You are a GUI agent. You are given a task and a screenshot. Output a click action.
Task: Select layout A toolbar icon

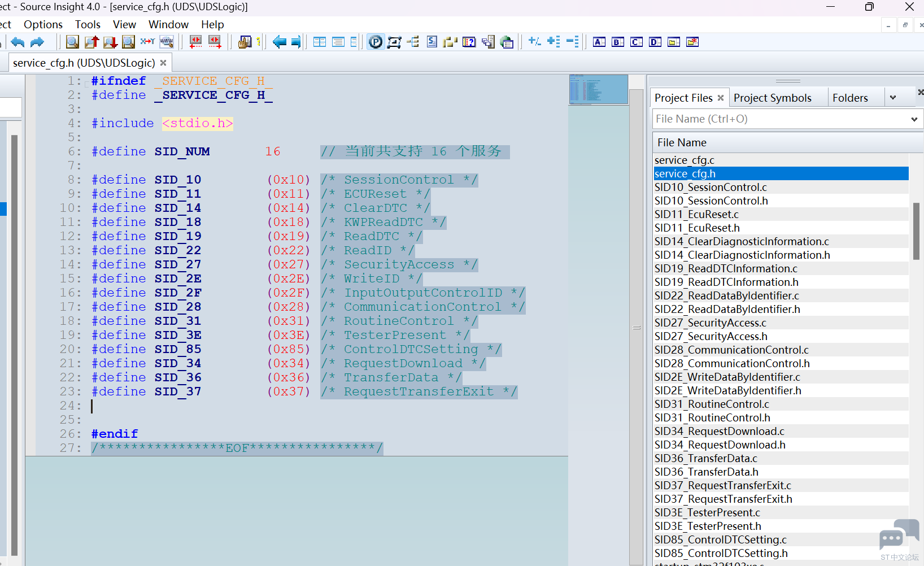tap(599, 42)
